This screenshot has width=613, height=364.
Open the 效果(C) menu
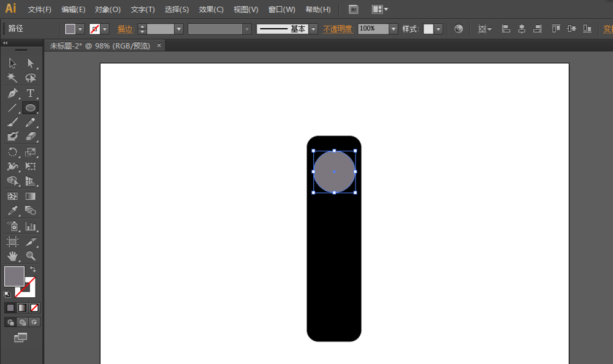tap(211, 9)
